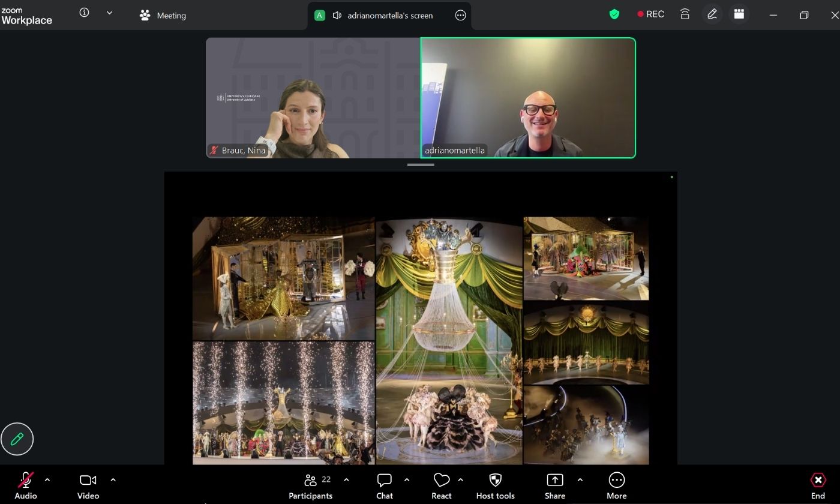Toggle the shared screen audio speaker icon
Image resolution: width=840 pixels, height=504 pixels.
(337, 16)
